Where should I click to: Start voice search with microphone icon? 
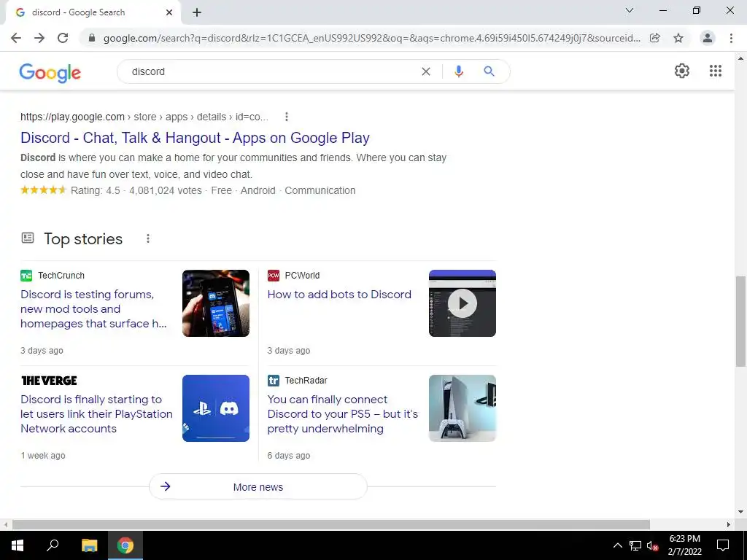459,71
